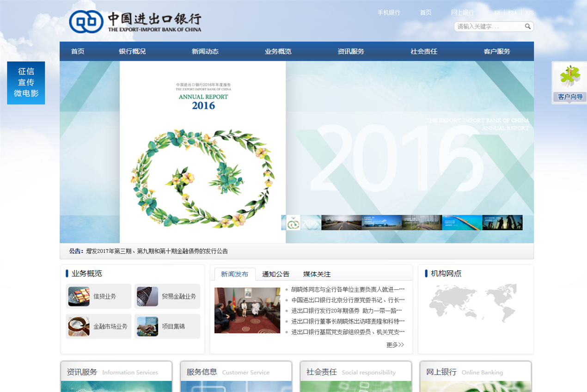
Task: Open the 资讯服务 navigation menu
Action: coord(351,51)
